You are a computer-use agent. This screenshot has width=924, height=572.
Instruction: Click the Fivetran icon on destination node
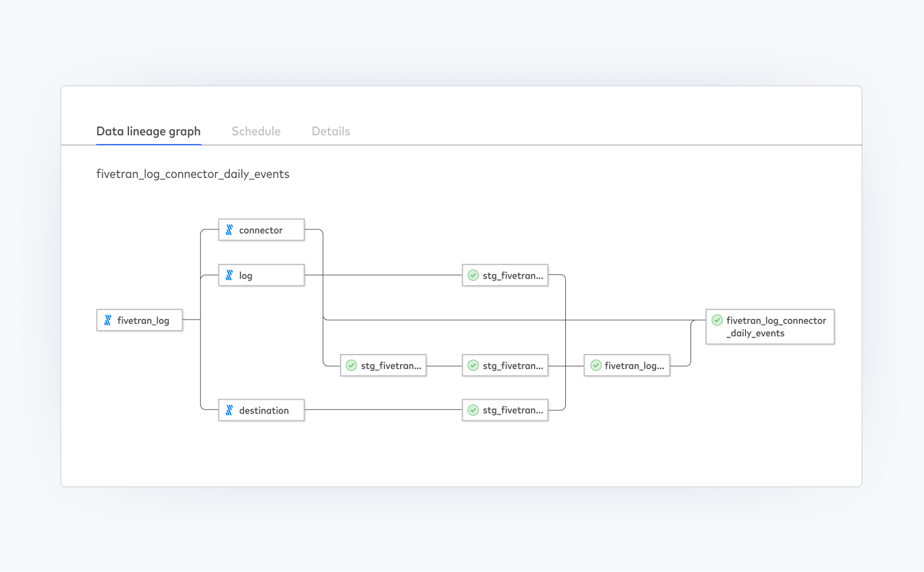[229, 410]
